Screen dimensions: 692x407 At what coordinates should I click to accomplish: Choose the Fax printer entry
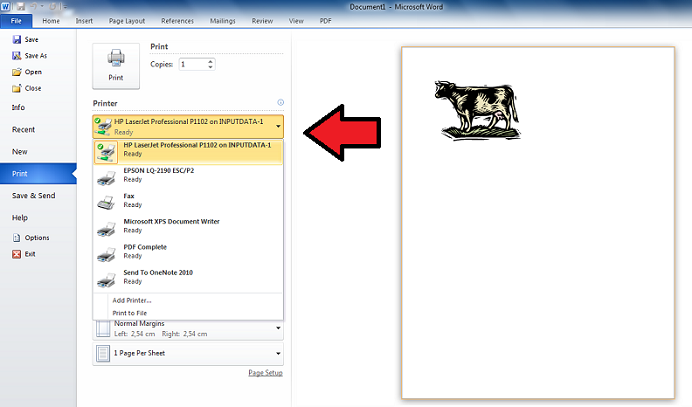[x=188, y=203]
